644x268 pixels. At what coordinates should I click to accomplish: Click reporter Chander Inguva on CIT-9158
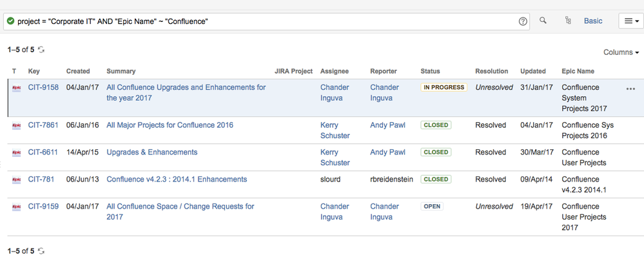click(384, 92)
